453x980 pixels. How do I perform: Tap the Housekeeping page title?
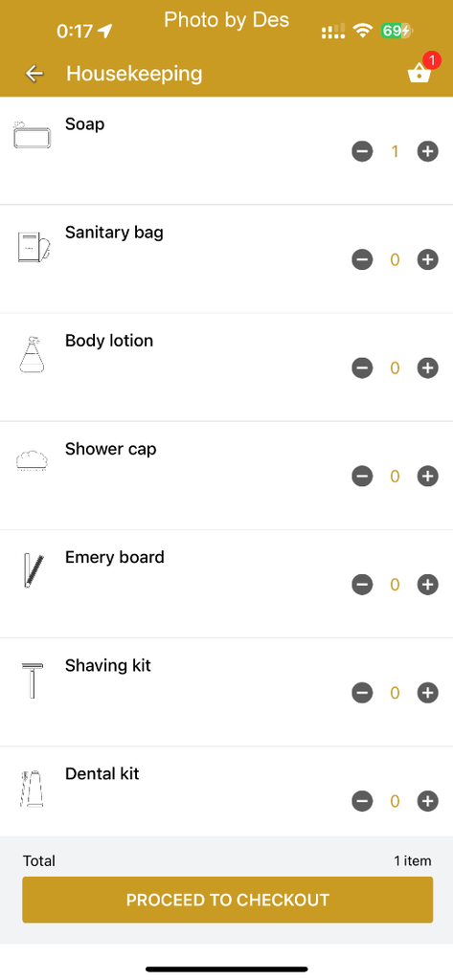pyautogui.click(x=134, y=74)
